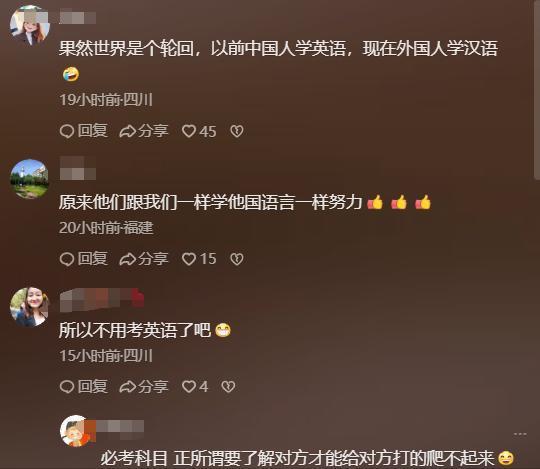The height and width of the screenshot is (469, 540).
Task: Reply to the 果然世界是个轮回 comment
Action: point(84,131)
